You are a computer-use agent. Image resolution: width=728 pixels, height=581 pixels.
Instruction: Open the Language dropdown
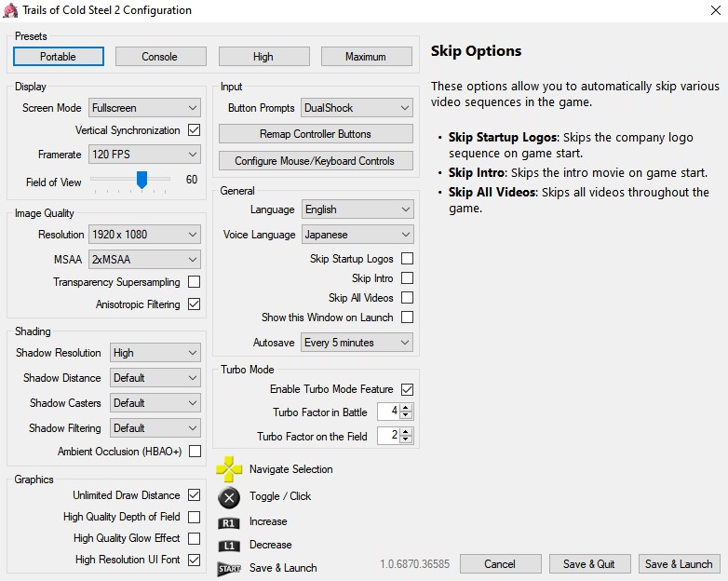pyautogui.click(x=357, y=209)
